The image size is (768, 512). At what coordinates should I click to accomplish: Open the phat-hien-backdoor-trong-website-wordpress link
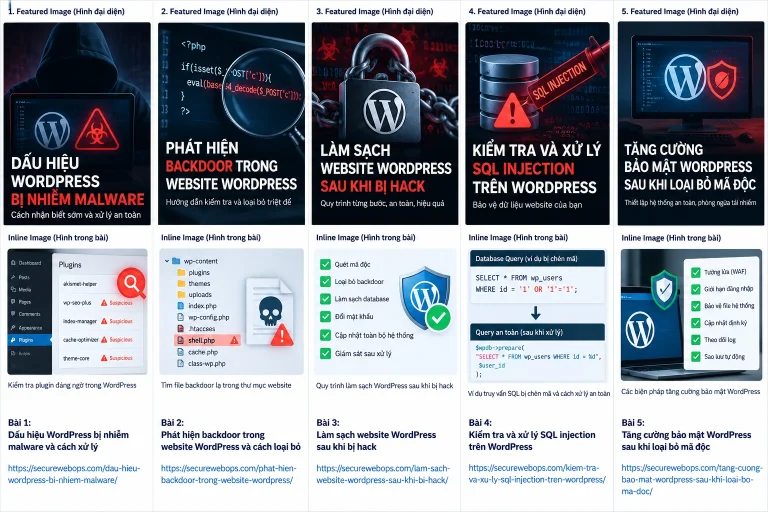click(x=229, y=474)
